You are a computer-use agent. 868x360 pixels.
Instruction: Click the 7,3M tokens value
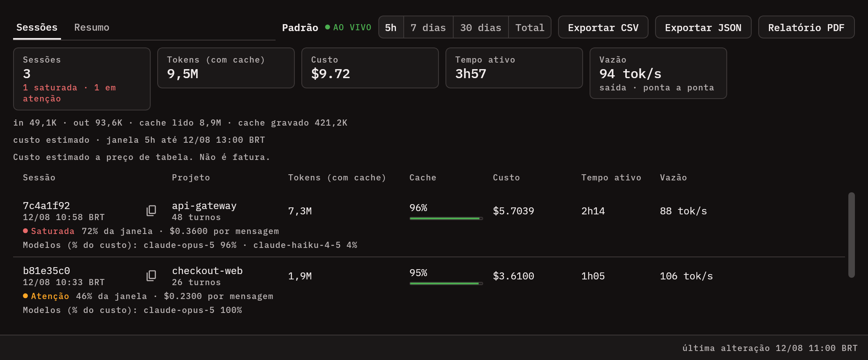pyautogui.click(x=300, y=211)
